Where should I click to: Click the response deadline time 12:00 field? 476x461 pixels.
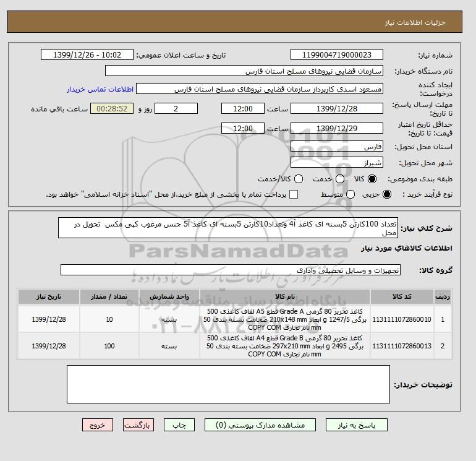coord(243,108)
